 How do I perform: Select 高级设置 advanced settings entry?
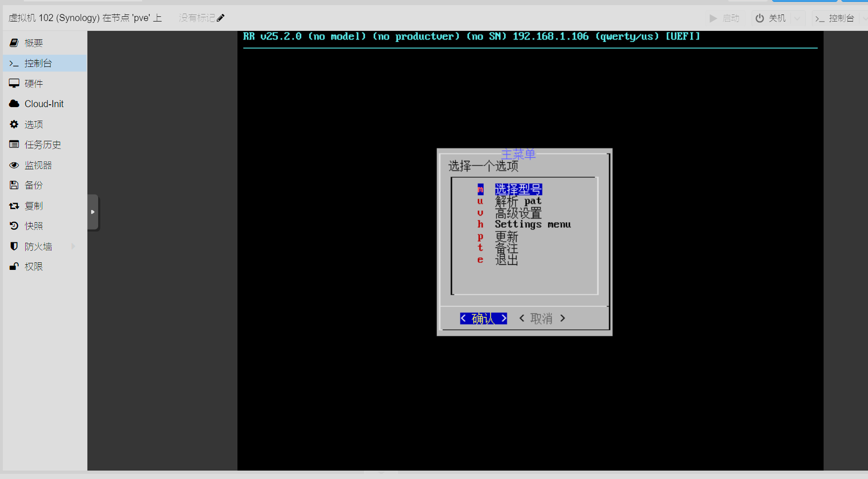(x=518, y=213)
